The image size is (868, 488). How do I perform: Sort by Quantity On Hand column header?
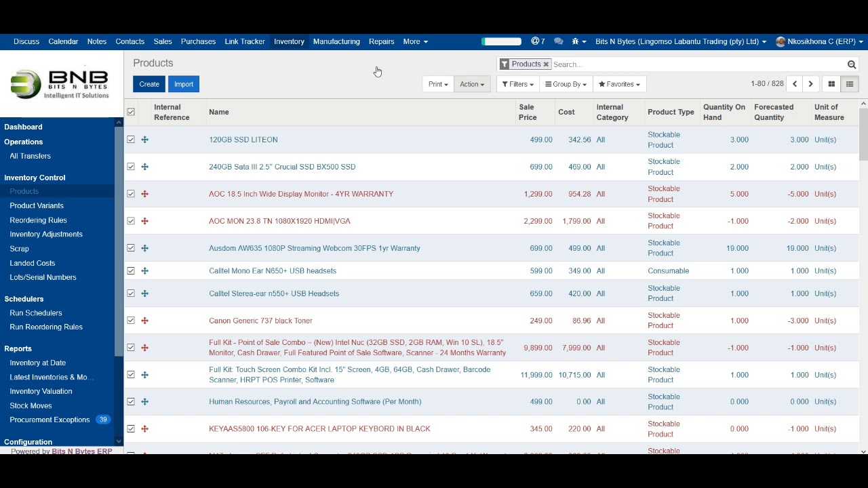click(724, 112)
